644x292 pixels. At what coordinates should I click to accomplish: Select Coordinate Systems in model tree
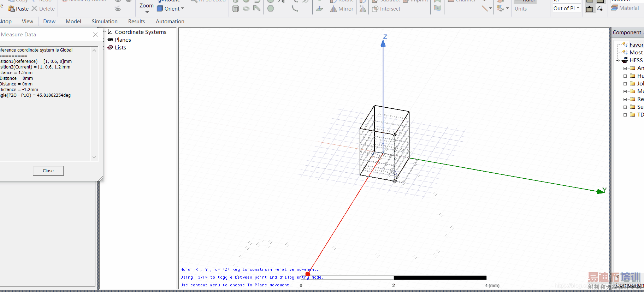point(141,32)
